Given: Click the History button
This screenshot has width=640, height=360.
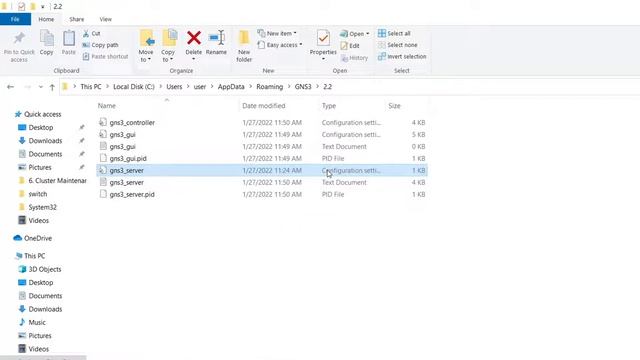Looking at the screenshot, I should click(354, 58).
